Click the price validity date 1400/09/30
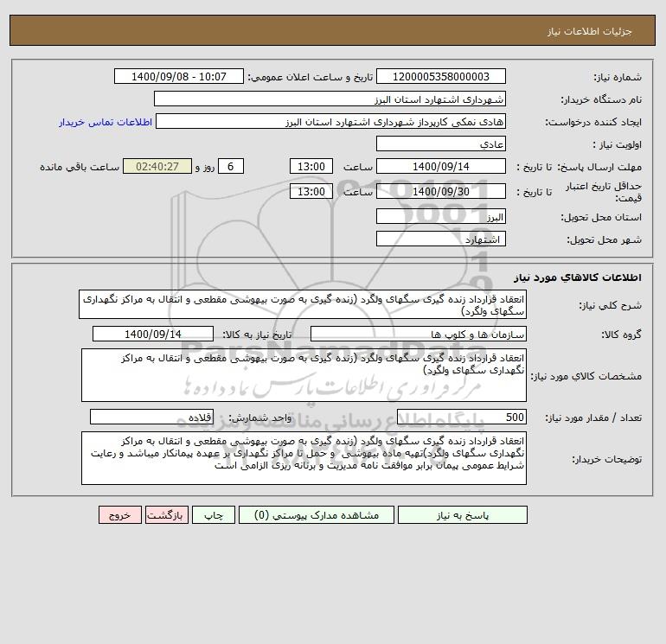 click(x=441, y=191)
